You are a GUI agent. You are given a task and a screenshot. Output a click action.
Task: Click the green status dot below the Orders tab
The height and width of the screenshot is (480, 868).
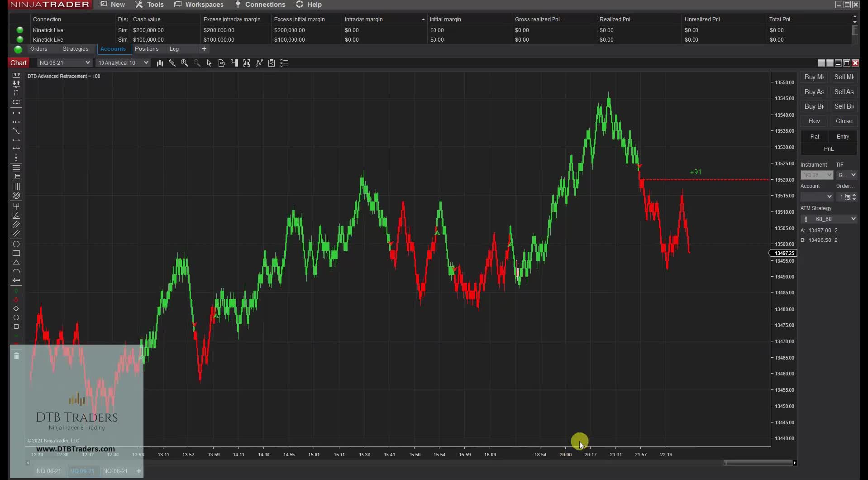pyautogui.click(x=18, y=50)
